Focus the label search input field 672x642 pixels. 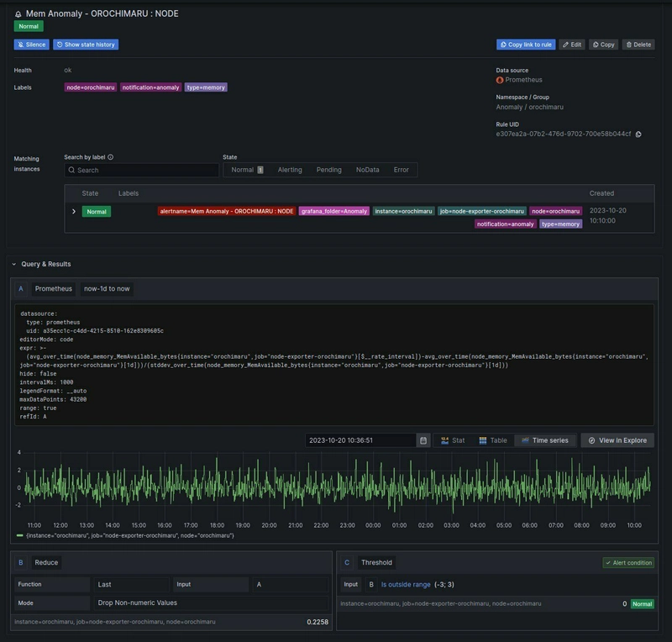tap(143, 170)
